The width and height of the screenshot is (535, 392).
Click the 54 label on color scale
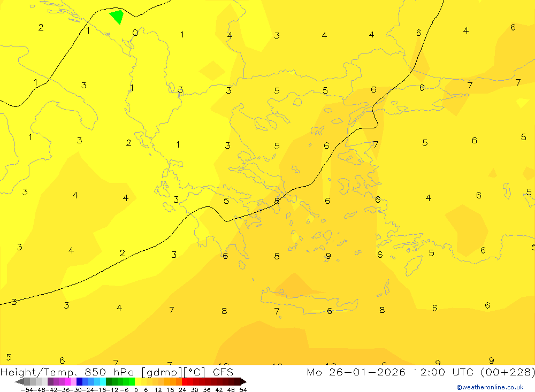[243, 390]
